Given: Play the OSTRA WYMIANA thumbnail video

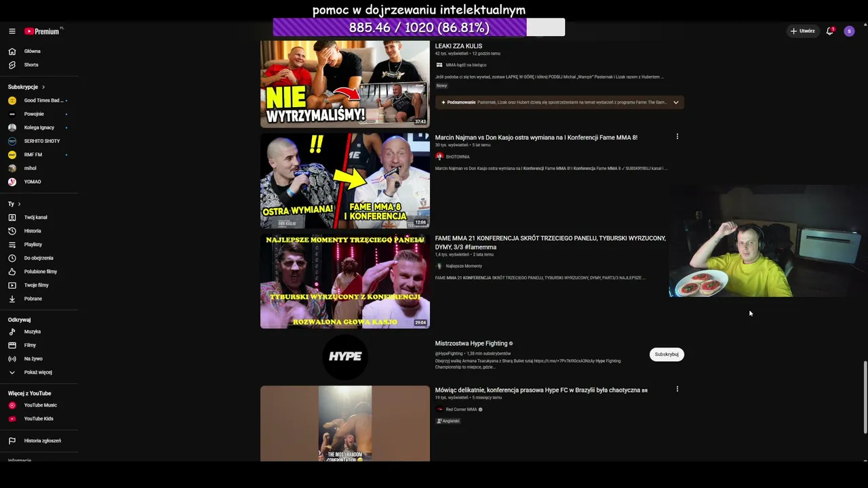Looking at the screenshot, I should click(x=345, y=181).
